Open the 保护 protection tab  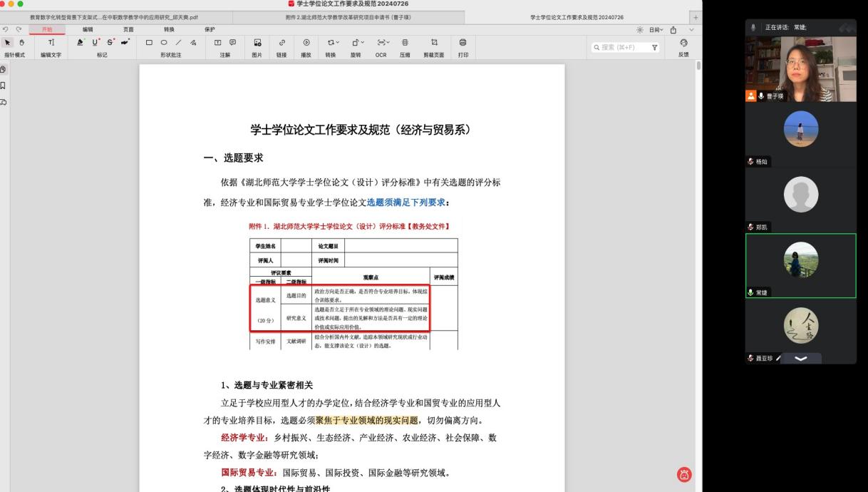coord(210,29)
